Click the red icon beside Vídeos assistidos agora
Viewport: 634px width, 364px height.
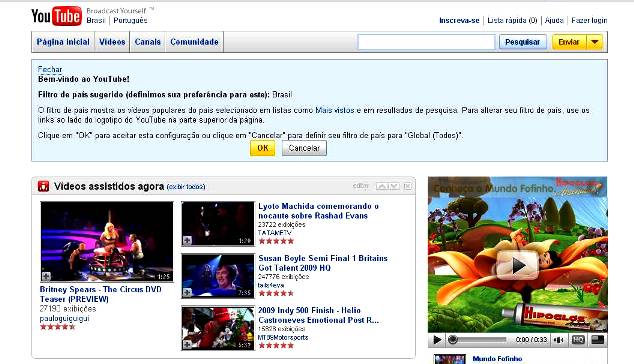click(x=43, y=186)
